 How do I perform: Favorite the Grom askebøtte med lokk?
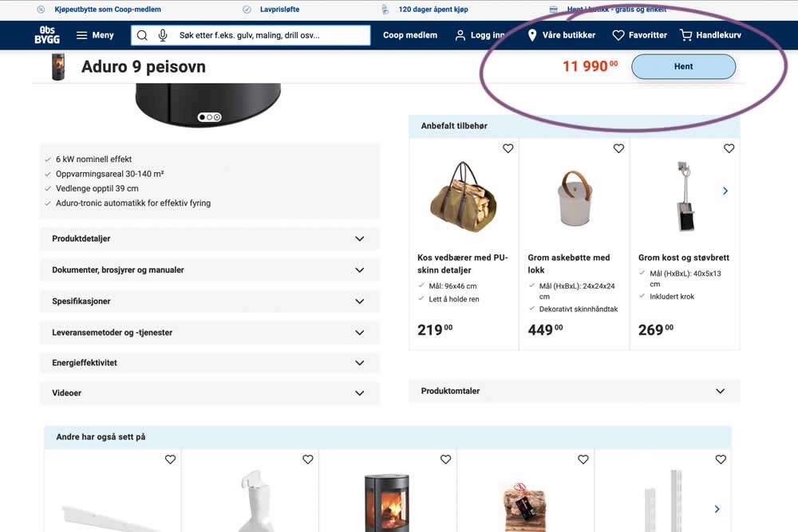(x=618, y=148)
